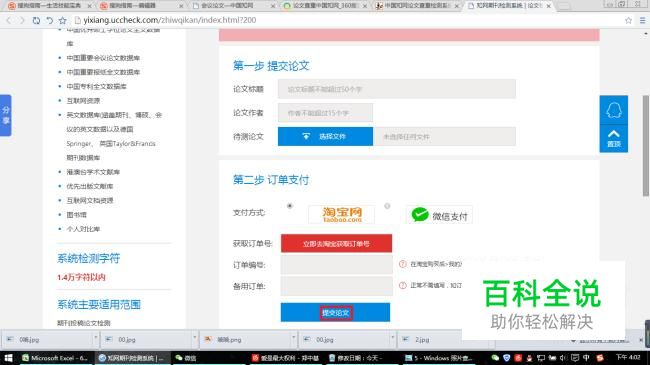650x365 pixels.
Task: Open the png file in downloads bar
Action: pyautogui.click(x=245, y=339)
